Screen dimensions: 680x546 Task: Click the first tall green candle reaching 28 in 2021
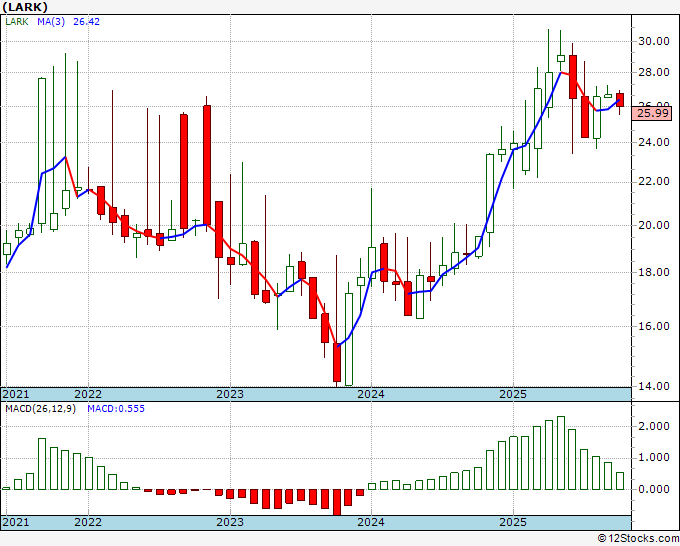[x=42, y=151]
